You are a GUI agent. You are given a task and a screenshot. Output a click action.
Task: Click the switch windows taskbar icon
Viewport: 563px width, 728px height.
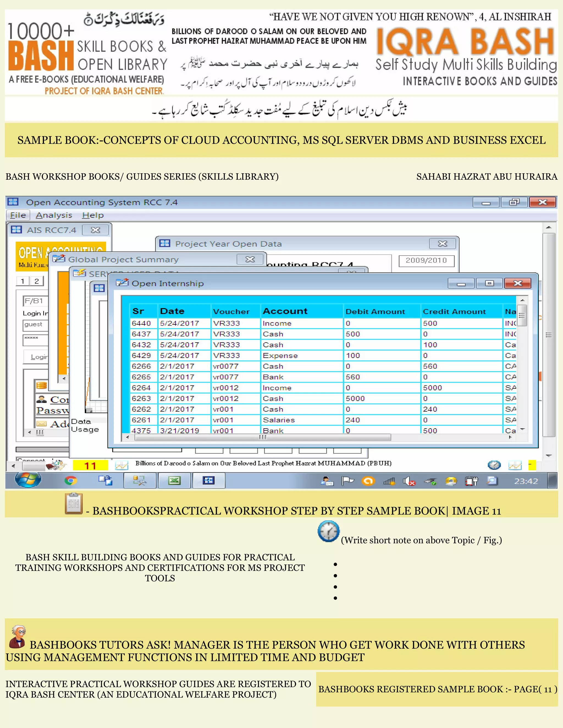pos(105,481)
